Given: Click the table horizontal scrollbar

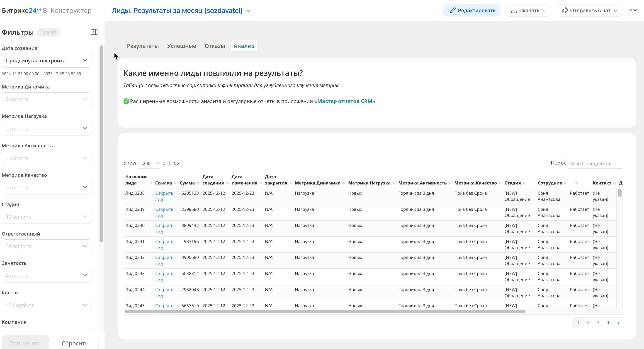Looking at the screenshot, I should 325,312.
